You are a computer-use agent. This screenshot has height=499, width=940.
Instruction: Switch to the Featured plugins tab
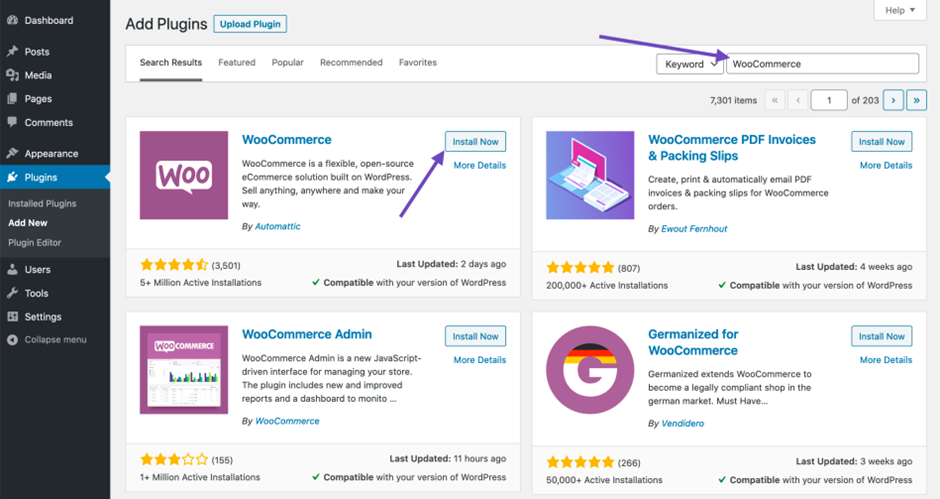click(x=237, y=62)
